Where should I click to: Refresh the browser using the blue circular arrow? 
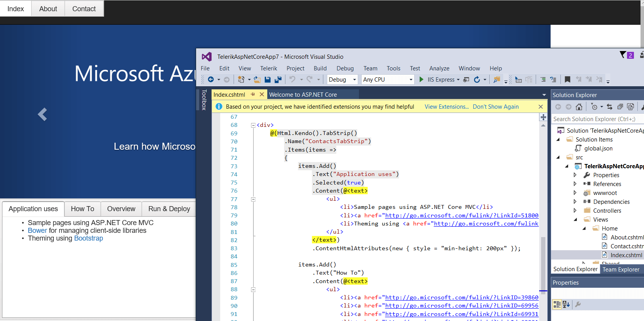477,79
